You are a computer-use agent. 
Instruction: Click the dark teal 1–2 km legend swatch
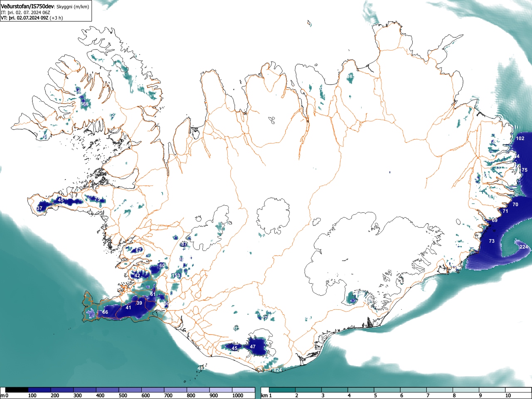[283, 390]
